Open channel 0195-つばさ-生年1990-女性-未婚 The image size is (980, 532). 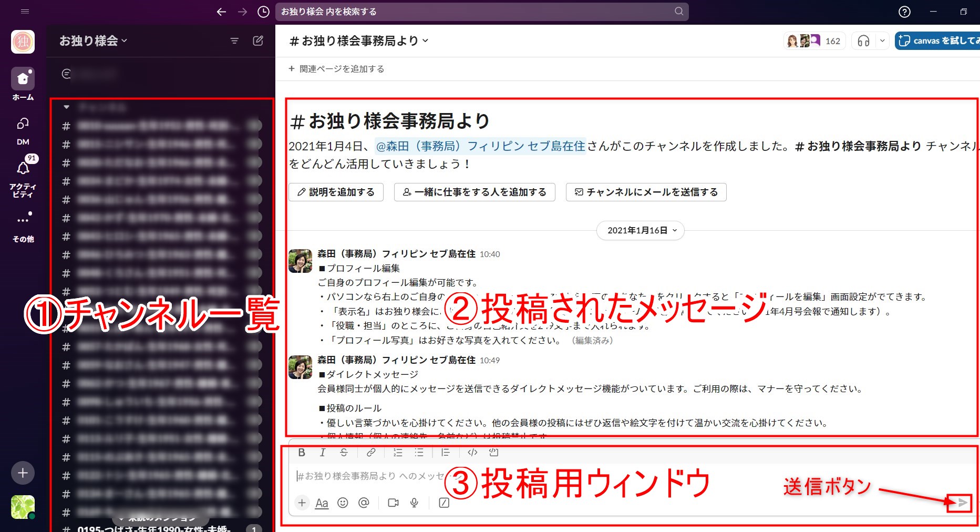pyautogui.click(x=162, y=528)
